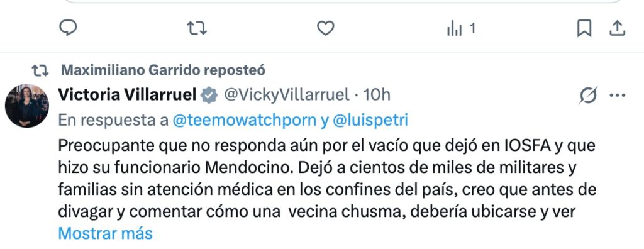
Task: Open the Grok slash-circle icon on the post
Action: (588, 96)
